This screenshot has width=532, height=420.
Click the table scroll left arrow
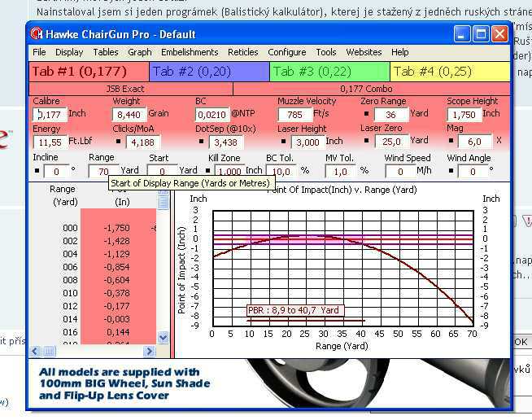tap(35, 351)
